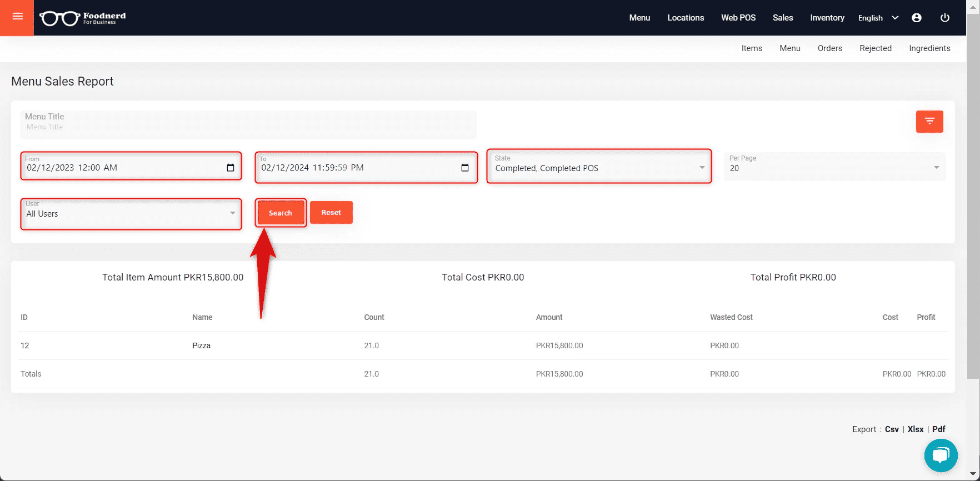Click the ID column header
Viewport: 980px width, 481px height.
pyautogui.click(x=24, y=317)
